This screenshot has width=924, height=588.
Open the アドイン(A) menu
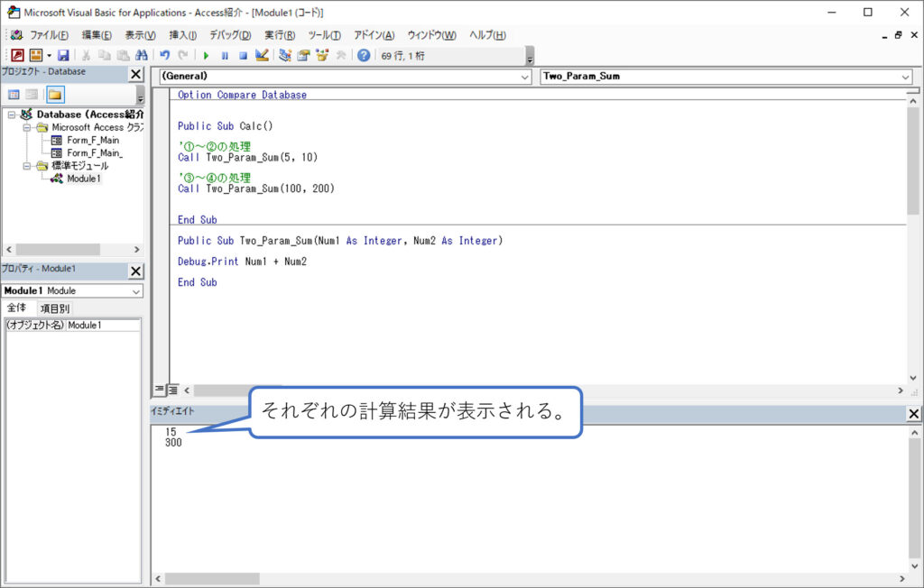click(x=374, y=35)
